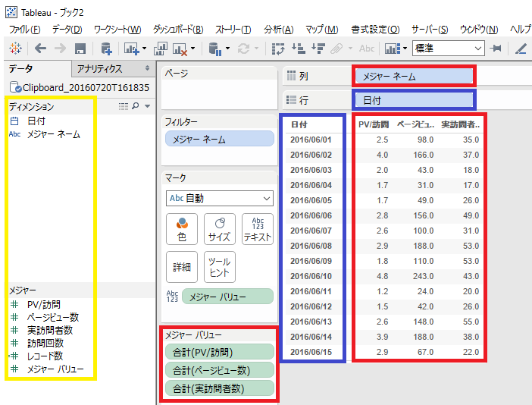The image size is (532, 405).
Task: Open clear sheet dropdown arrow
Action: tap(192, 49)
